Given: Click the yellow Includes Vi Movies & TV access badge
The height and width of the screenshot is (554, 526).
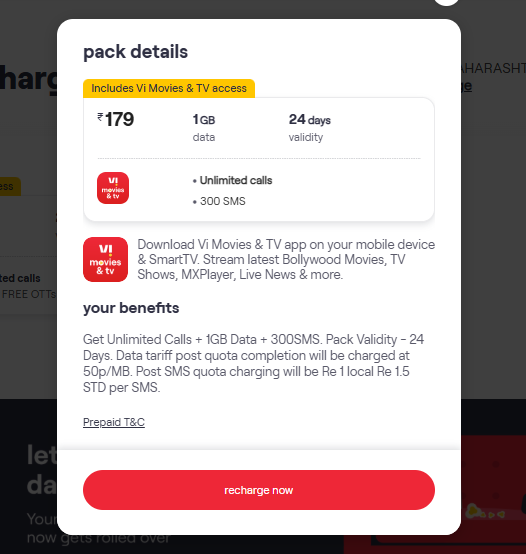Looking at the screenshot, I should 169,88.
